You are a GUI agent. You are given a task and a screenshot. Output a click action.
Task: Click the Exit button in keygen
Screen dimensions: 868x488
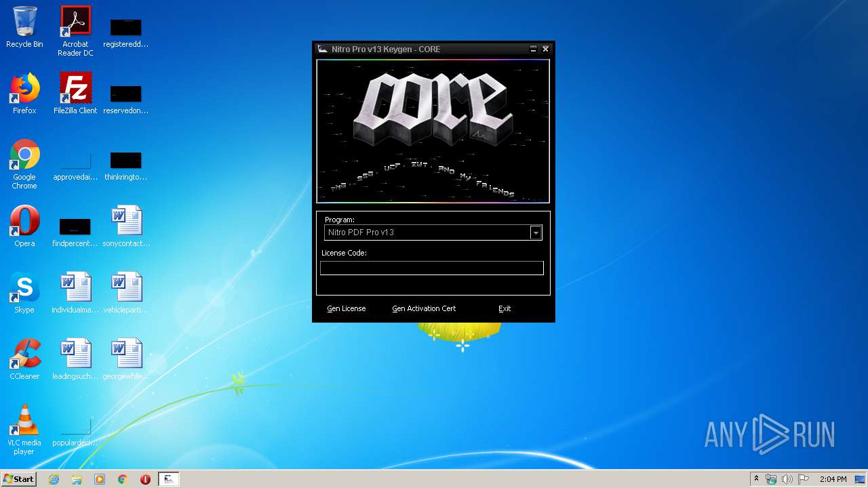505,308
